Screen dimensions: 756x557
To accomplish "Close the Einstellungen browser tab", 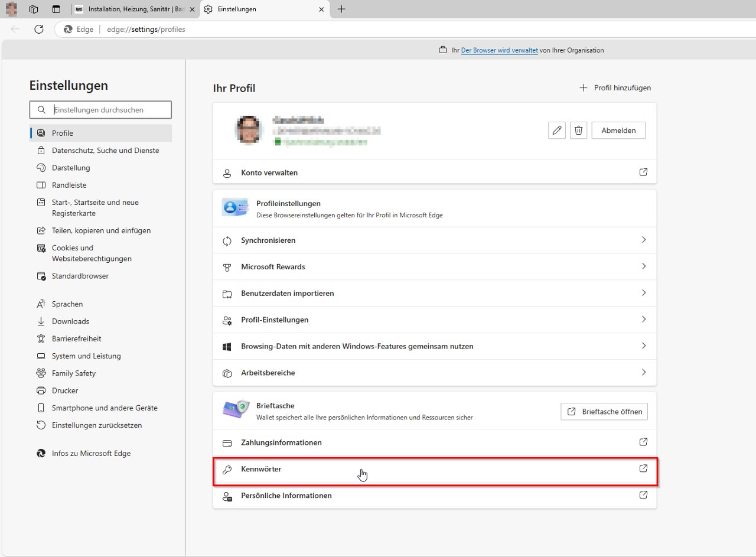I will [x=321, y=9].
